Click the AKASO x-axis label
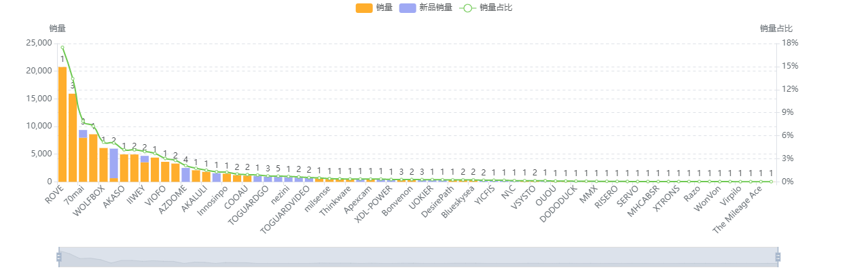The image size is (868, 272). click(x=115, y=194)
